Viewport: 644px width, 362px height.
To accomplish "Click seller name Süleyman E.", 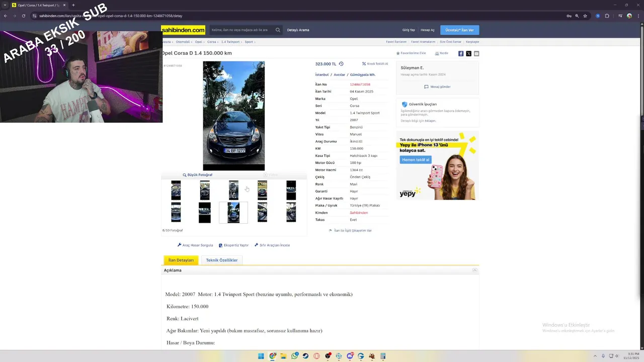I will pyautogui.click(x=412, y=67).
